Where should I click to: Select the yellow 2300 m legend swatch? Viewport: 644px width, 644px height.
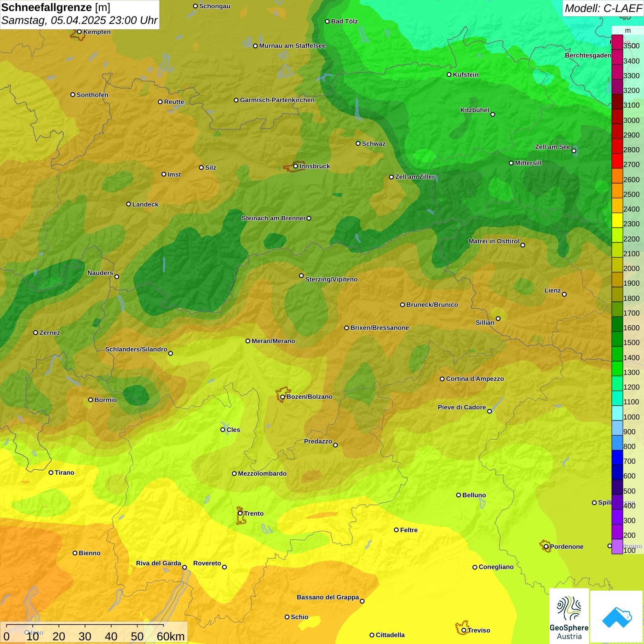pos(617,220)
